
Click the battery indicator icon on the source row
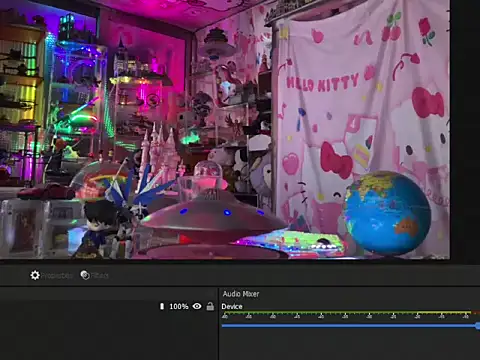coord(162,306)
